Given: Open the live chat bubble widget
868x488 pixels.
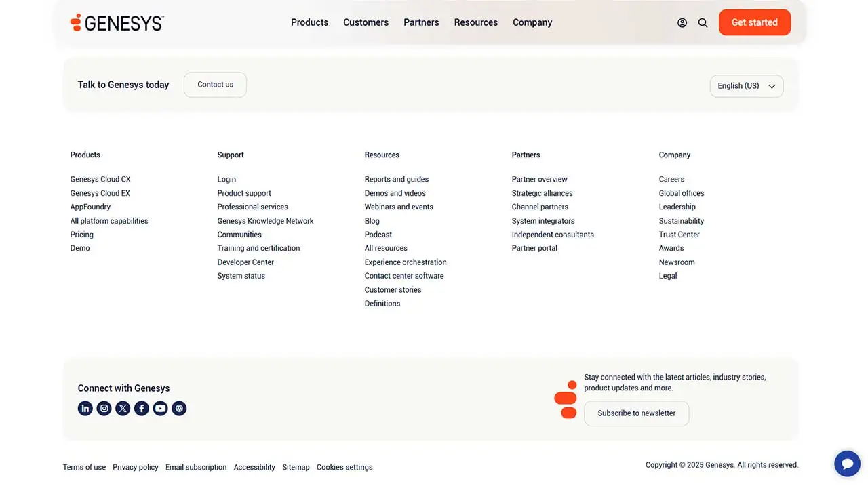Looking at the screenshot, I should click(x=847, y=464).
